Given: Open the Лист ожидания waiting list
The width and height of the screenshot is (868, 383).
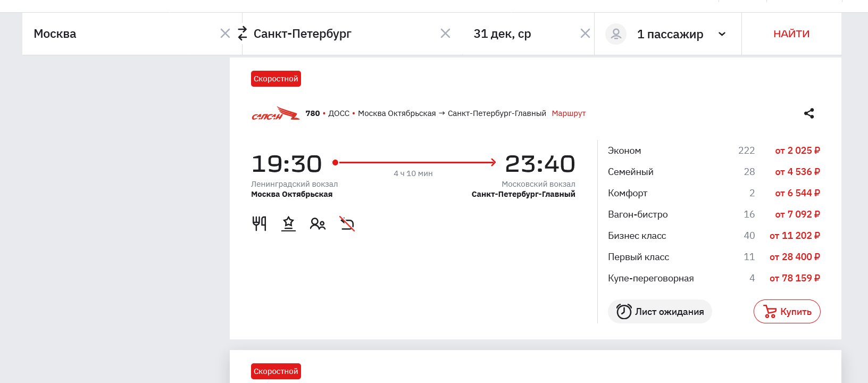Looking at the screenshot, I should coord(660,312).
